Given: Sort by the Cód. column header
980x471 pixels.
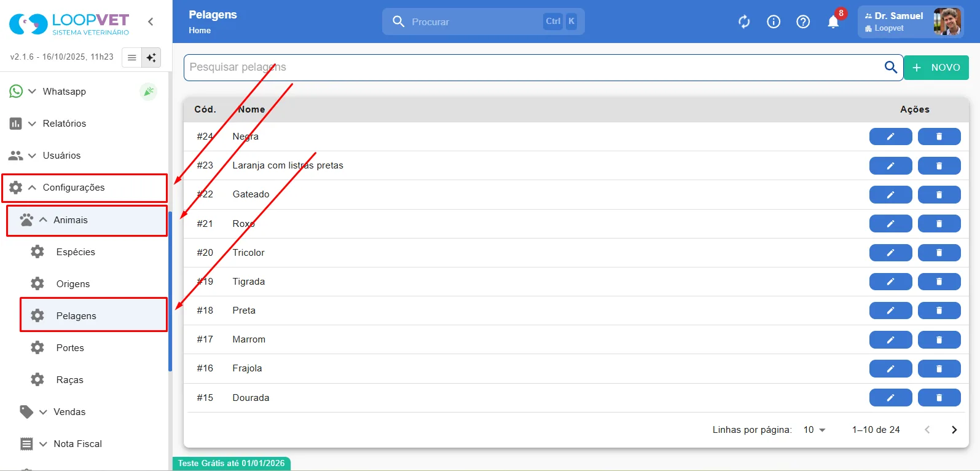Looking at the screenshot, I should [x=205, y=109].
